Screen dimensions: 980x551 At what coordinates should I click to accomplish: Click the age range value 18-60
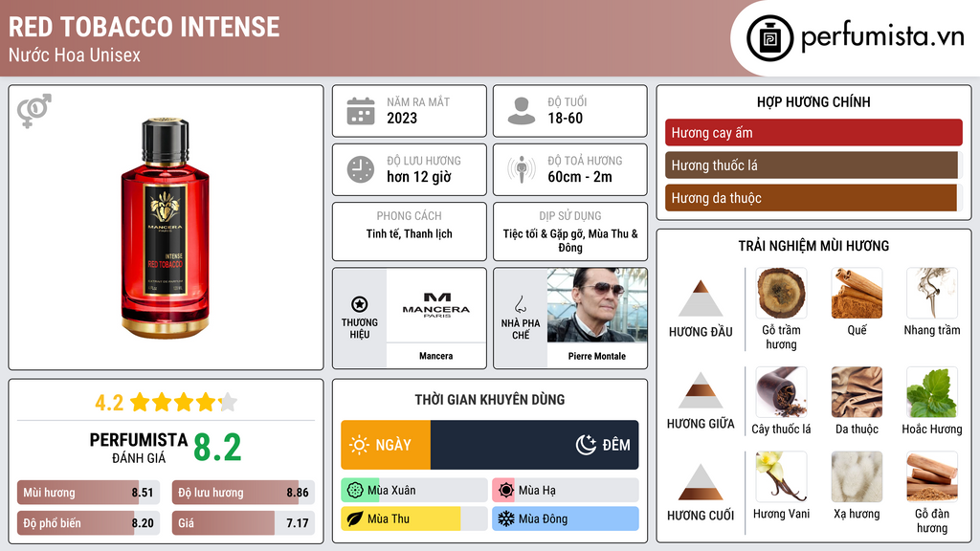(565, 118)
